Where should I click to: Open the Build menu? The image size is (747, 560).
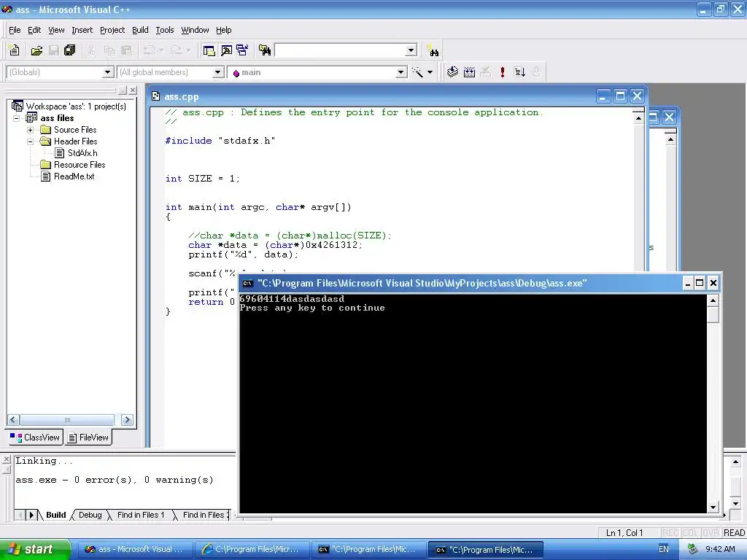point(140,30)
